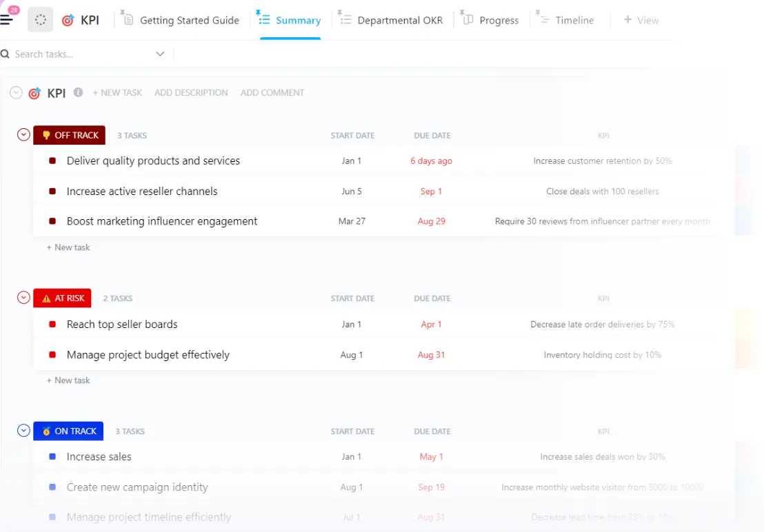This screenshot has height=532, width=764.
Task: Switch to the Progress tab
Action: click(x=499, y=21)
